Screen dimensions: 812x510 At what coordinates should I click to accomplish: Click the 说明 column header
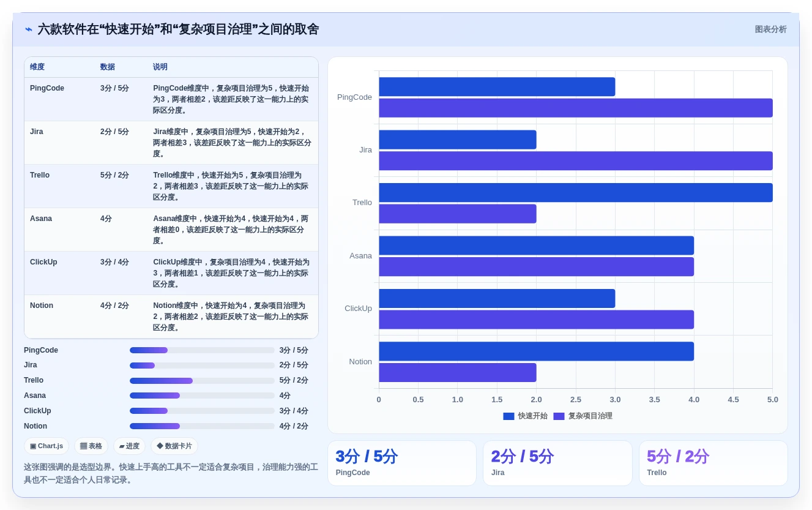[x=160, y=67]
